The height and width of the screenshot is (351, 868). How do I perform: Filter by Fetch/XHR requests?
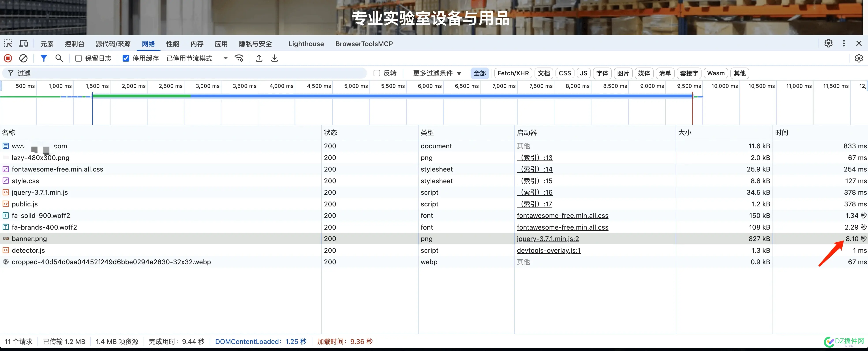(513, 73)
